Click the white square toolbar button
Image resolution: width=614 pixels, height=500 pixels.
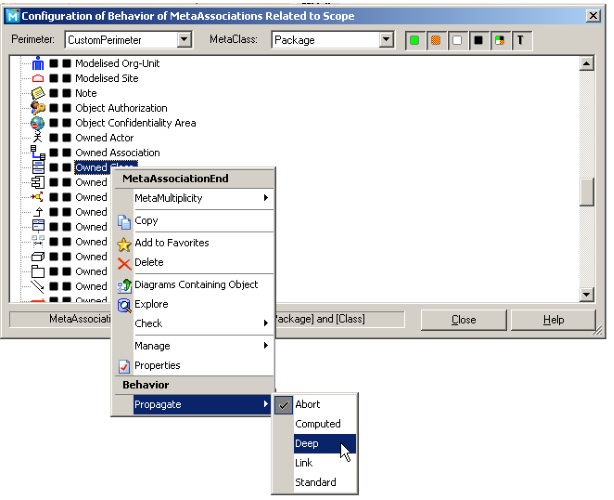pos(457,40)
